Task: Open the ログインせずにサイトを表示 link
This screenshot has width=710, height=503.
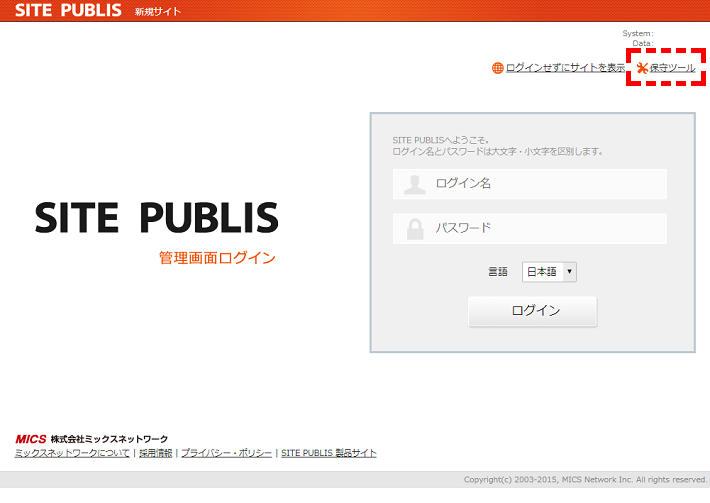Action: point(565,68)
